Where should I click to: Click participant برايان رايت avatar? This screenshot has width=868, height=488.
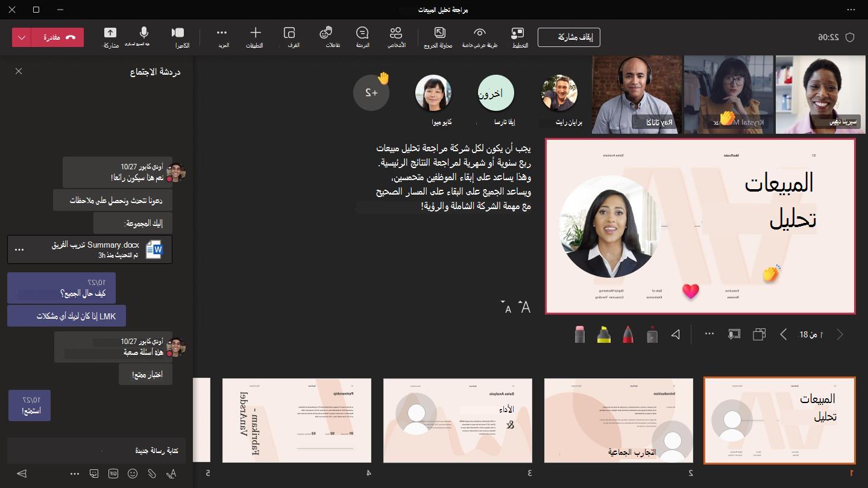tap(559, 93)
